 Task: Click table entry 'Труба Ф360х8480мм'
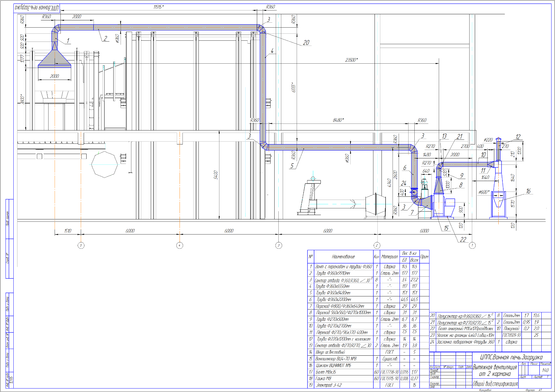333,293
